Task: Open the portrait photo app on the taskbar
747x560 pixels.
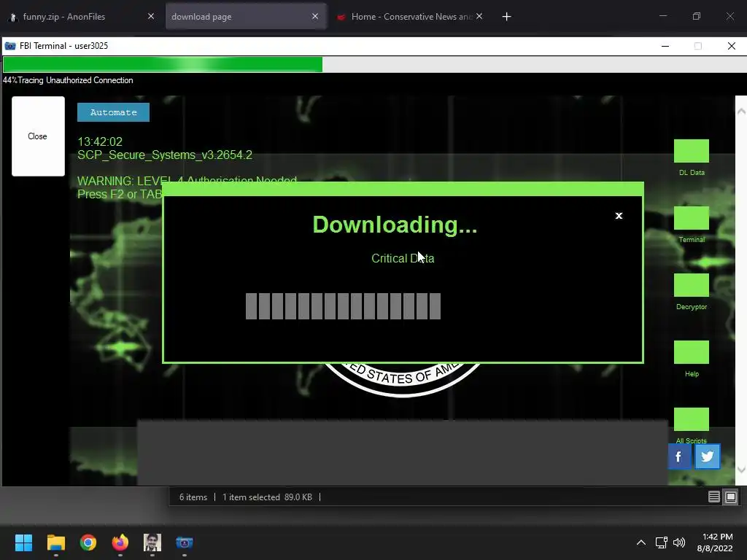Action: [x=152, y=542]
